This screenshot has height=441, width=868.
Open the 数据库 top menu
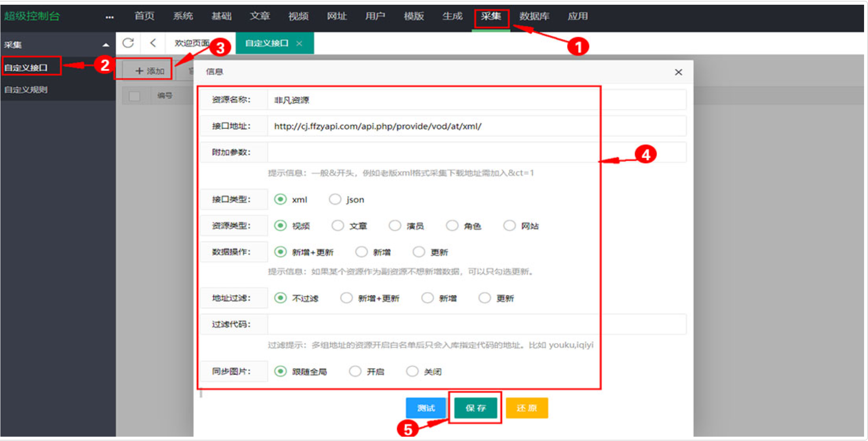534,16
